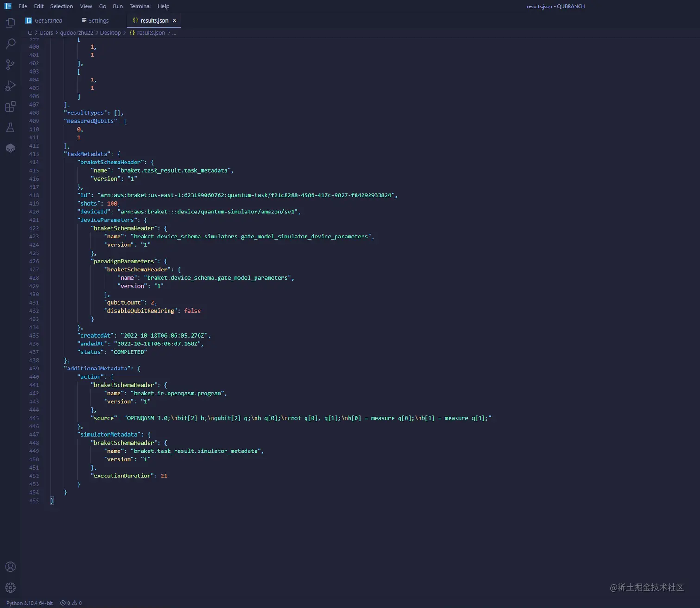Click the "shots" value 100
Screen dimensions: 700x608
pyautogui.click(x=112, y=204)
